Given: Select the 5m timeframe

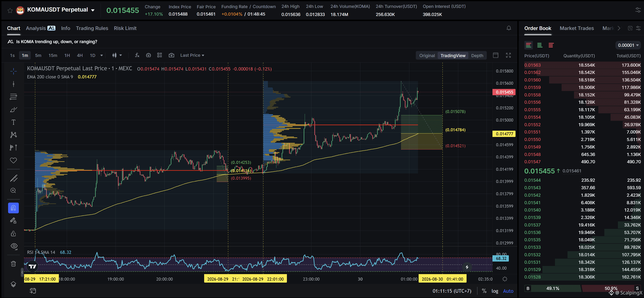Looking at the screenshot, I should coord(38,55).
